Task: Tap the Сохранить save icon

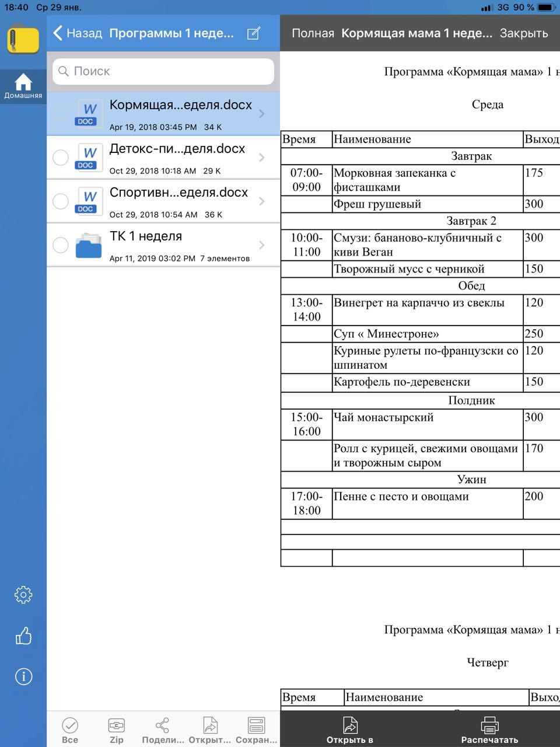Action: 256,730
